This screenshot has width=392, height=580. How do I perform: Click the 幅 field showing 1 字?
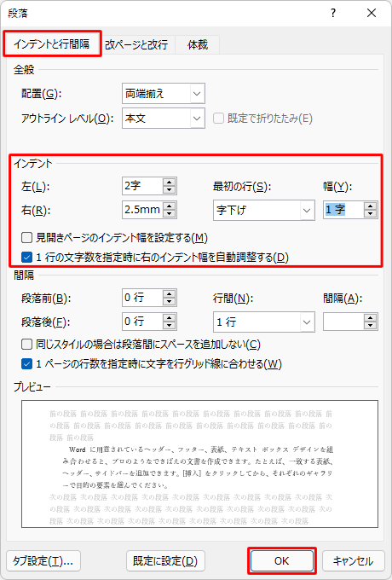[343, 210]
